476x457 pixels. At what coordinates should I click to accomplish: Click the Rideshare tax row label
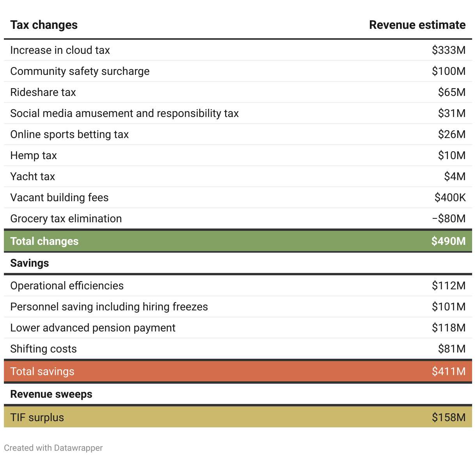[x=43, y=92]
